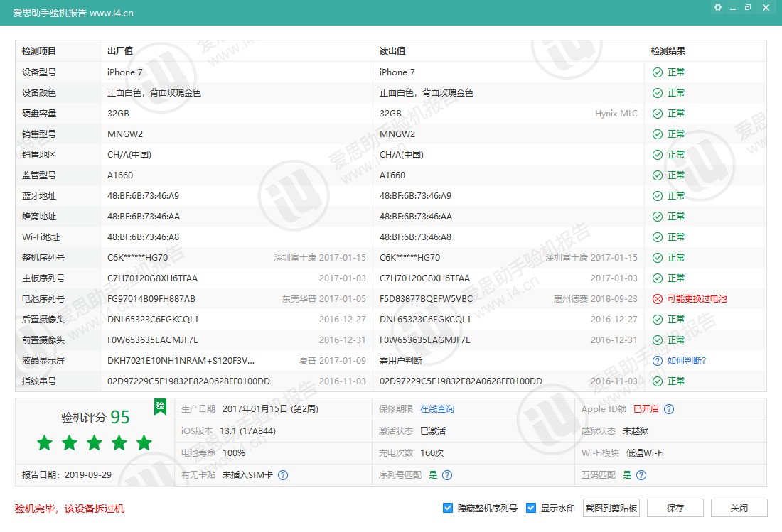The image size is (782, 532).
Task: Click the 保存 button
Action: point(675,508)
